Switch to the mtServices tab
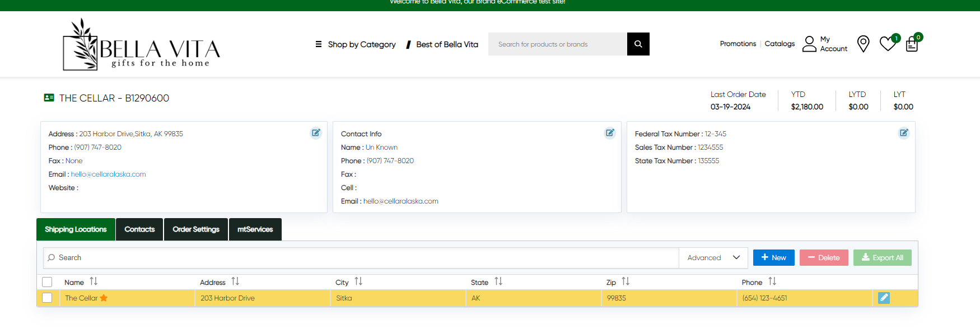 click(255, 229)
